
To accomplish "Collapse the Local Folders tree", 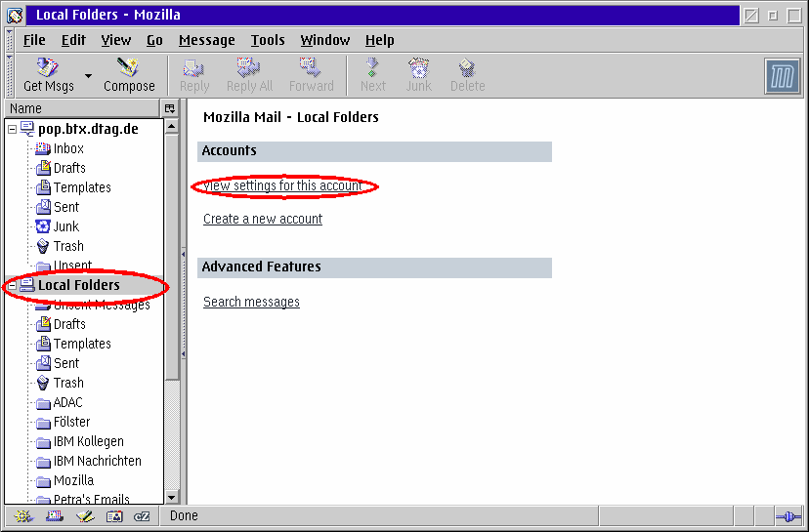I will (x=13, y=285).
